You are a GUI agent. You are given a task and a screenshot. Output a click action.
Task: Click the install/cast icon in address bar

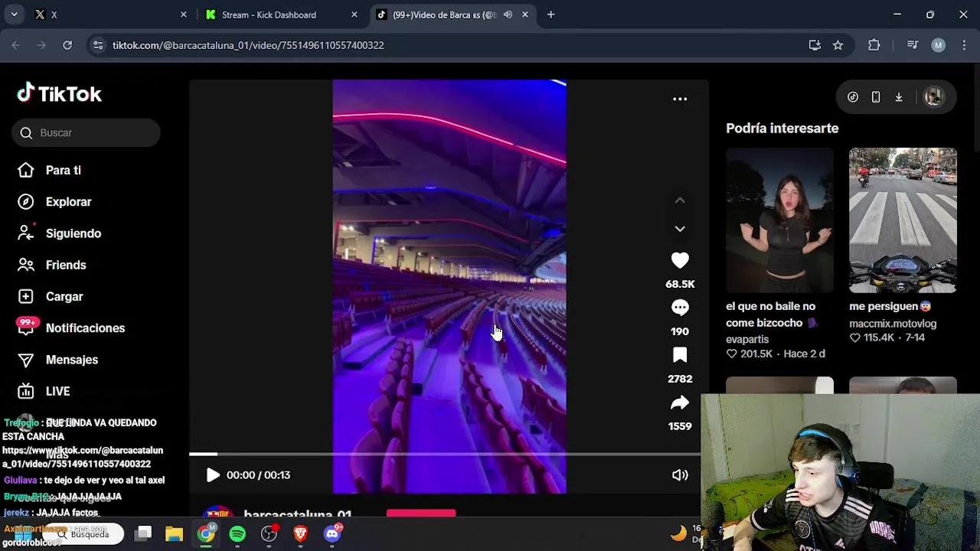[x=815, y=45]
